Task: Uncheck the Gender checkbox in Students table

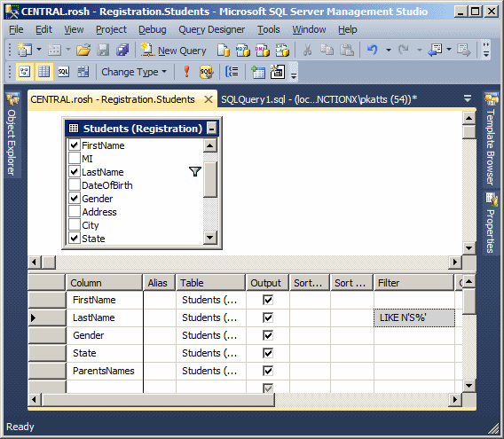Action: click(x=75, y=199)
